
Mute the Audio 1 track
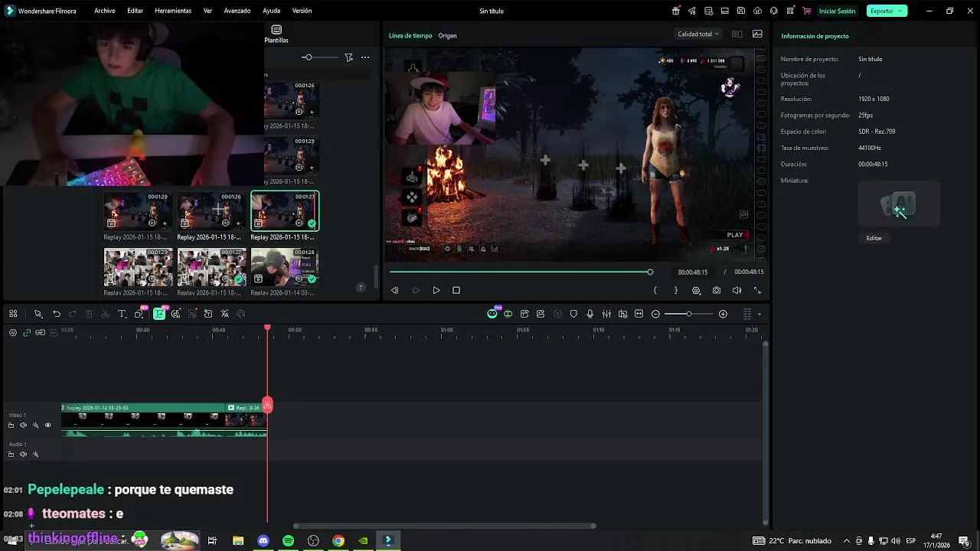pos(23,455)
